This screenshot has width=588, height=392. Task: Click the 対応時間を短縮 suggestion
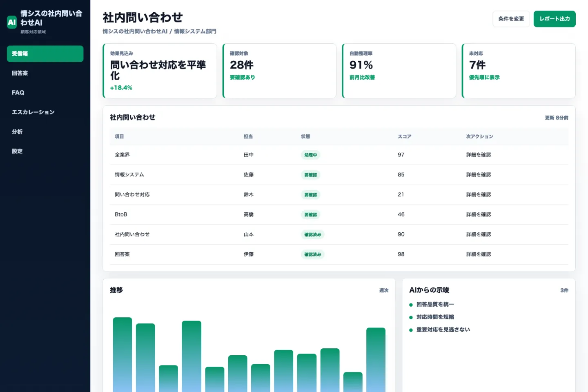pos(435,317)
